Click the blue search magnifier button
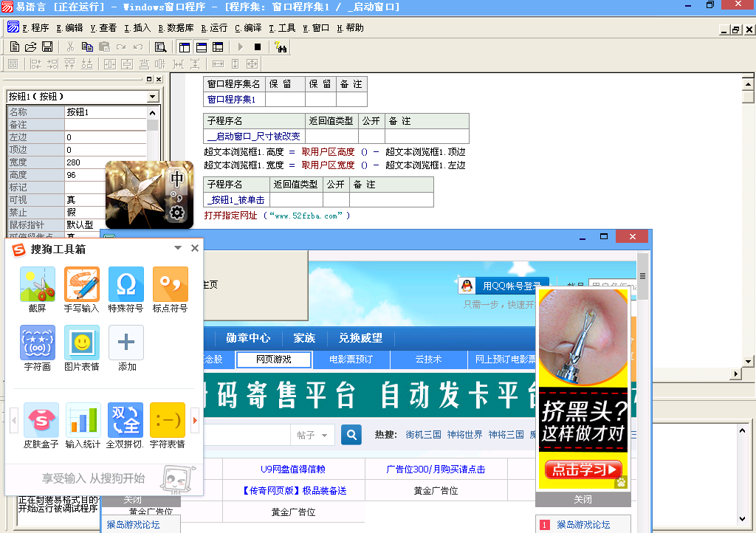 [351, 435]
